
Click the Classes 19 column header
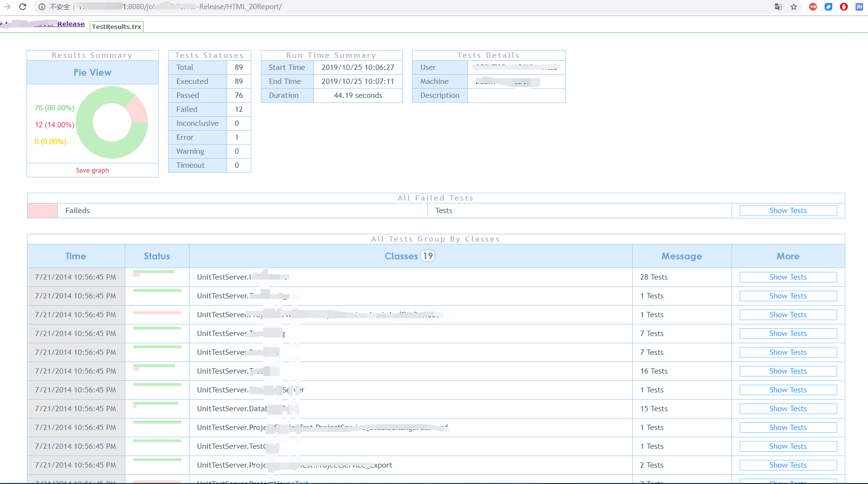pyautogui.click(x=410, y=256)
